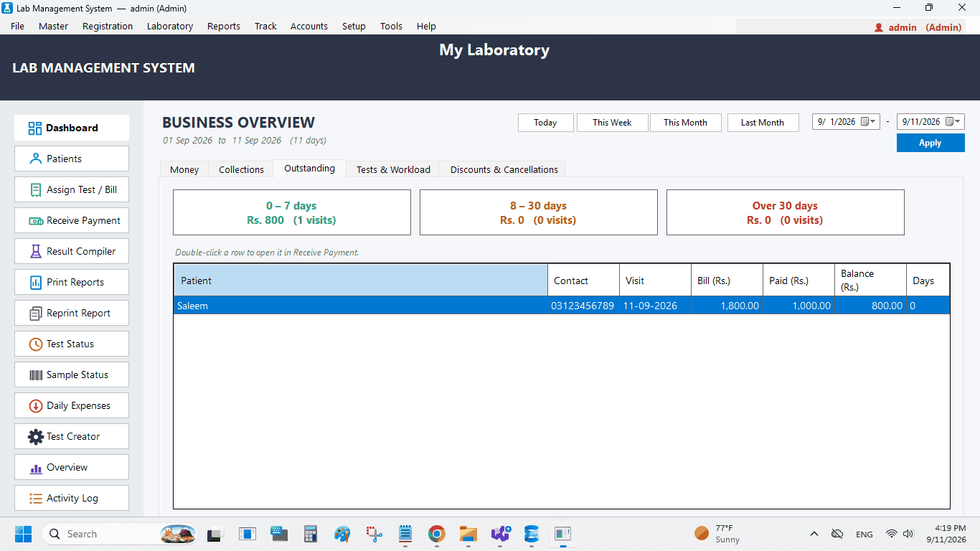
Task: Select the Saleem patient name cell
Action: click(361, 306)
